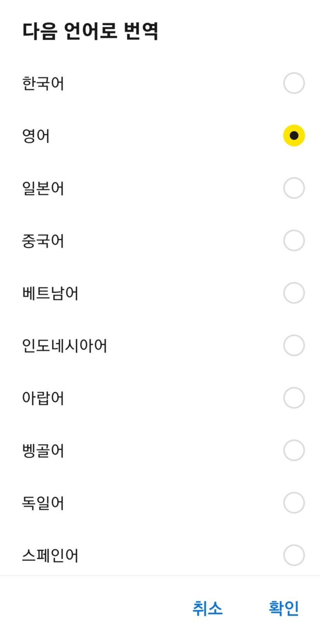Tap the 스페인어 list item text
The image size is (320, 644).
pos(50,555)
